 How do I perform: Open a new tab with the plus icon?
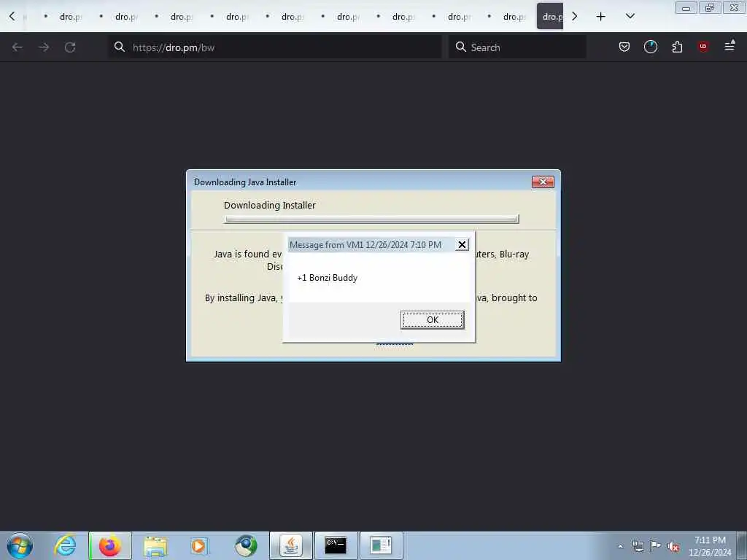point(601,17)
